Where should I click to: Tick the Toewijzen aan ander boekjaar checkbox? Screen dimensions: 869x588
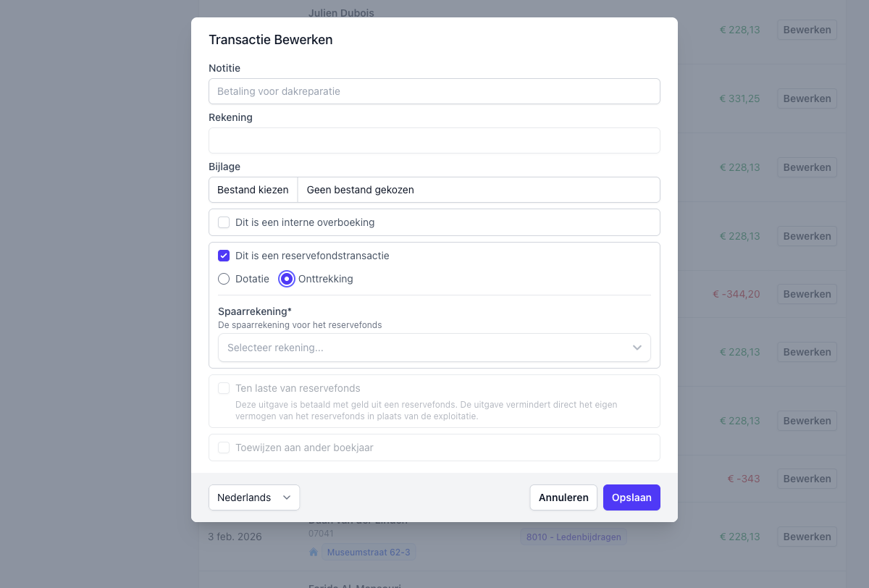pyautogui.click(x=224, y=448)
